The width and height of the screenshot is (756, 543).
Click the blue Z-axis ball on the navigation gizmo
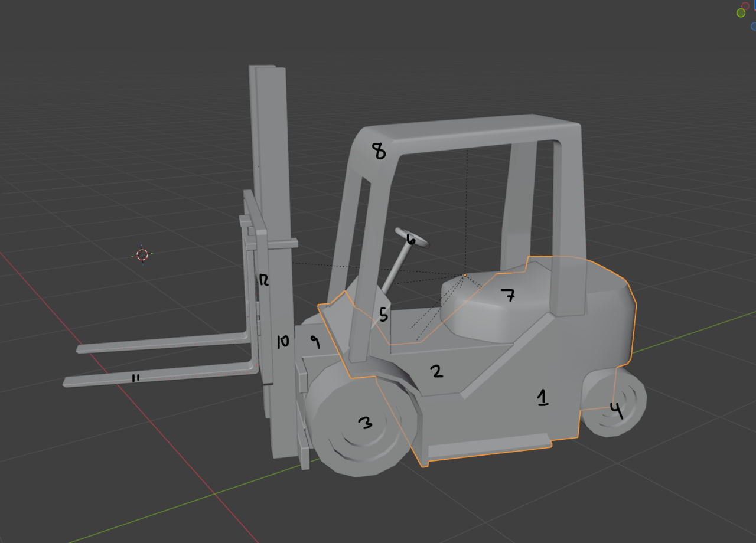[754, 25]
